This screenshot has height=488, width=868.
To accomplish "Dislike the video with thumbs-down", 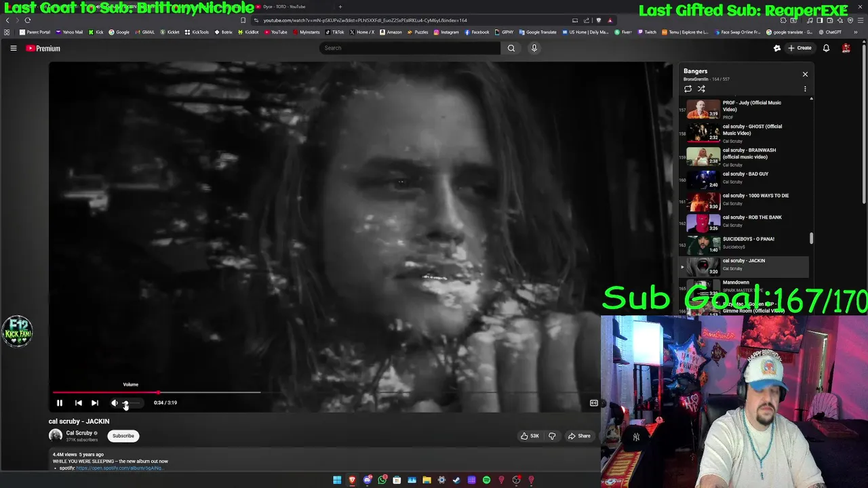I will tap(552, 436).
